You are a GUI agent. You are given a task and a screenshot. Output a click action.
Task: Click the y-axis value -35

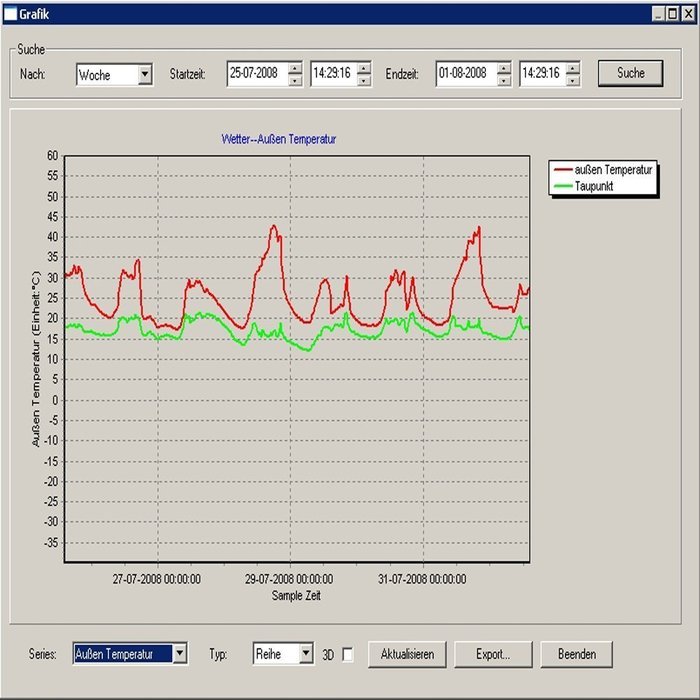point(51,542)
